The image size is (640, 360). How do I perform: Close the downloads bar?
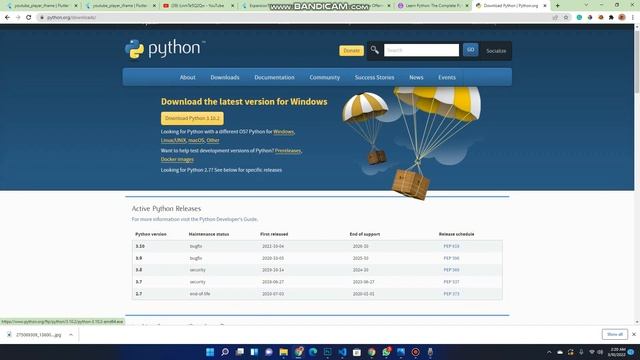click(634, 334)
